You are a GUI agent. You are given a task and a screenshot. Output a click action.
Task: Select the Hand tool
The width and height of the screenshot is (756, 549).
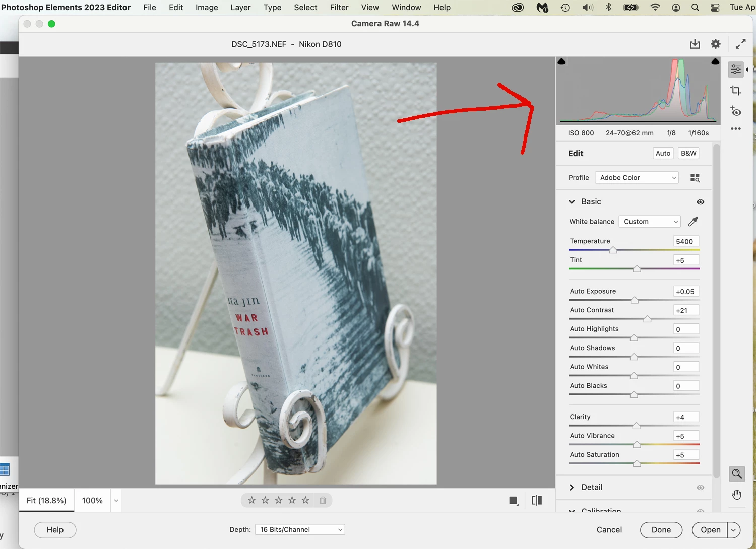(737, 495)
